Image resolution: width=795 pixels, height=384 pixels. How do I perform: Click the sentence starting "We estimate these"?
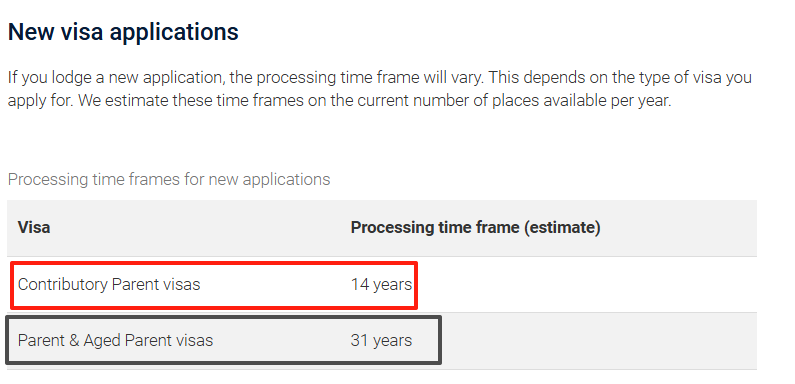pos(375,100)
